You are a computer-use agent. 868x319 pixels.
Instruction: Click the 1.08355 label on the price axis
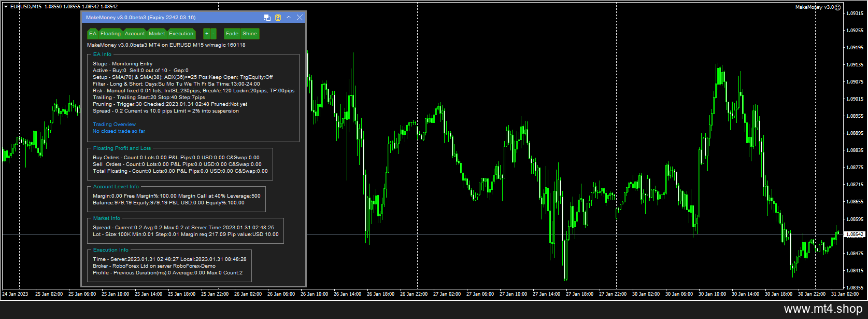tap(855, 287)
